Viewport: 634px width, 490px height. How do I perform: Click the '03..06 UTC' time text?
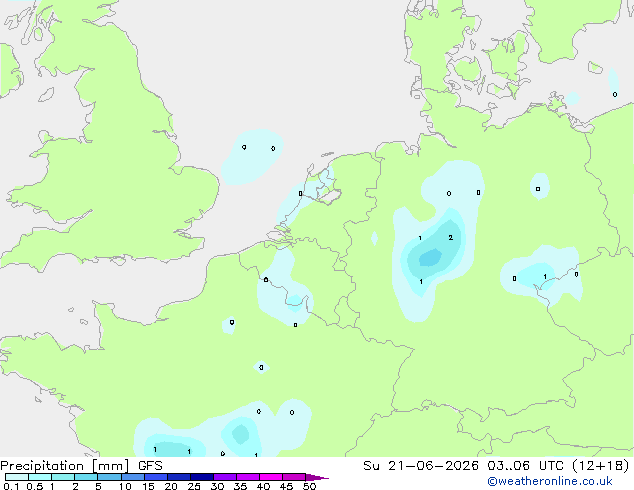pos(526,466)
